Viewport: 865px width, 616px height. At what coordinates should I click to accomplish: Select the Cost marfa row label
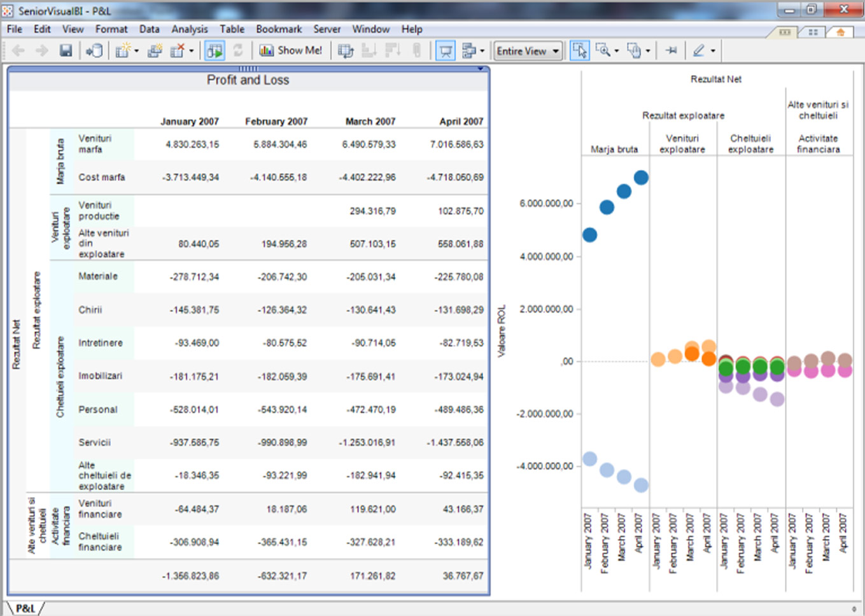coord(102,178)
